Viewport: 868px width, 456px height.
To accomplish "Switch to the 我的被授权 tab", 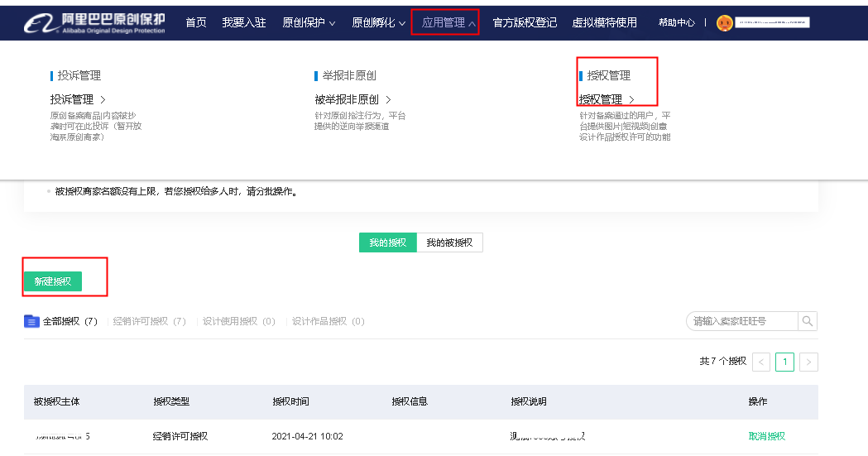I will pyautogui.click(x=449, y=242).
